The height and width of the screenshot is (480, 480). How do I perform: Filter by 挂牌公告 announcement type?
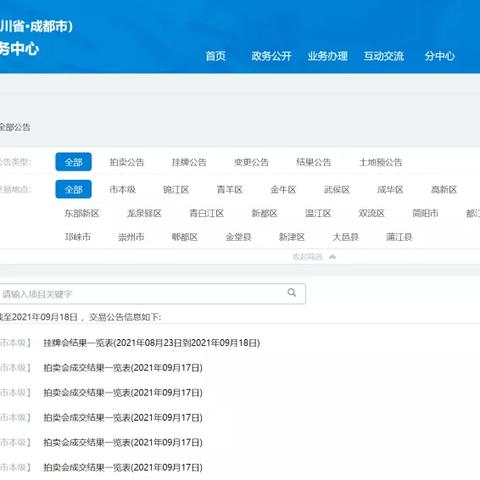[189, 162]
